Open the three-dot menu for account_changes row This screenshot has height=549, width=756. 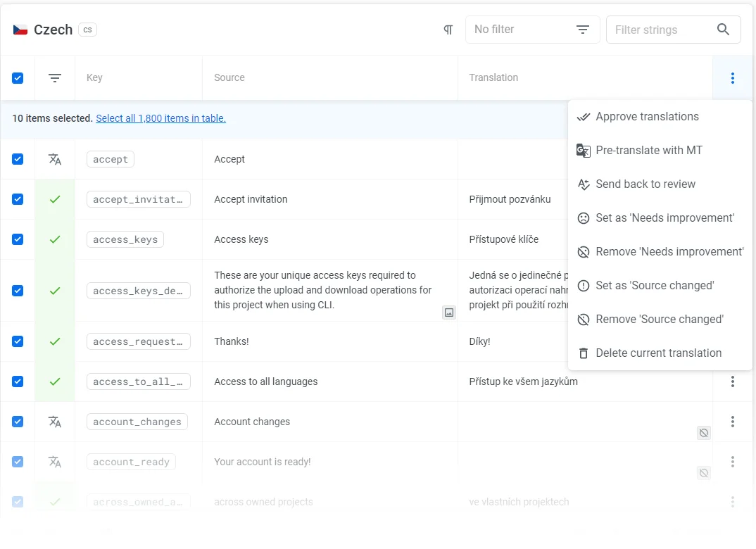(732, 422)
